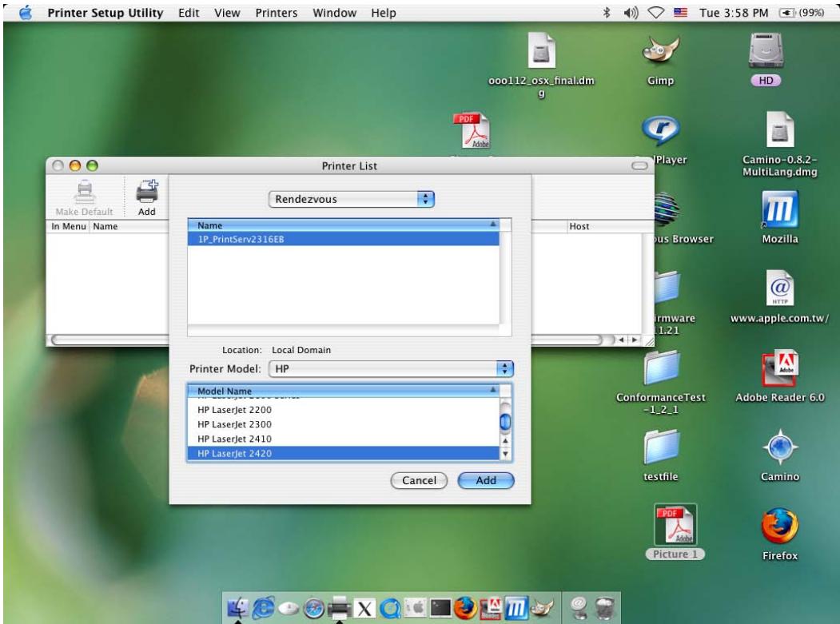Viewport: 840px width, 624px height.
Task: Click the US flag input menu icon
Action: (x=680, y=12)
